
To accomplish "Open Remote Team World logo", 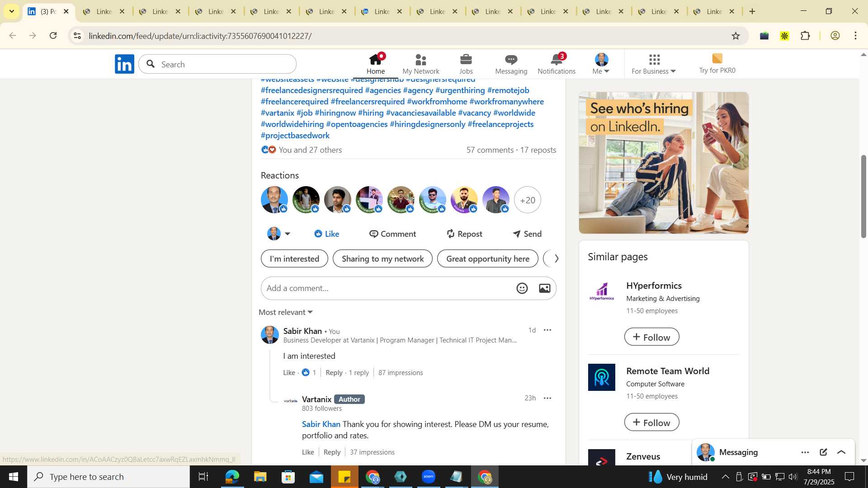I will [601, 377].
